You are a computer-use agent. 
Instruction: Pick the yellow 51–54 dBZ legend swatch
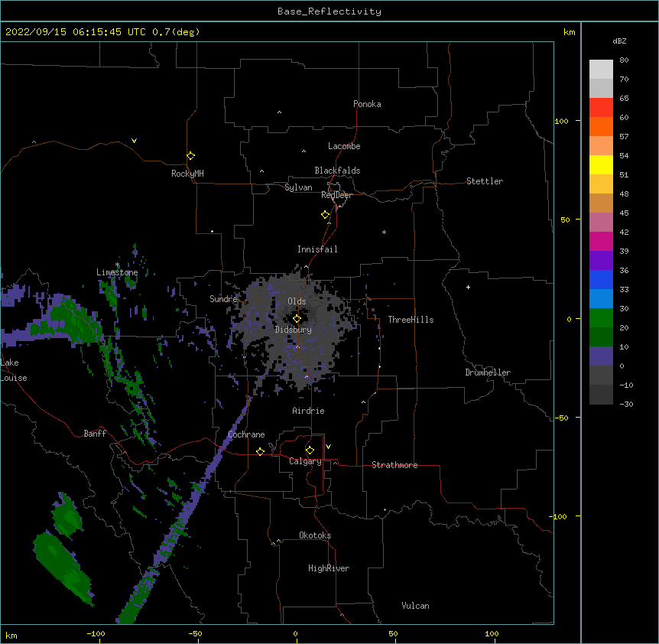pyautogui.click(x=601, y=164)
